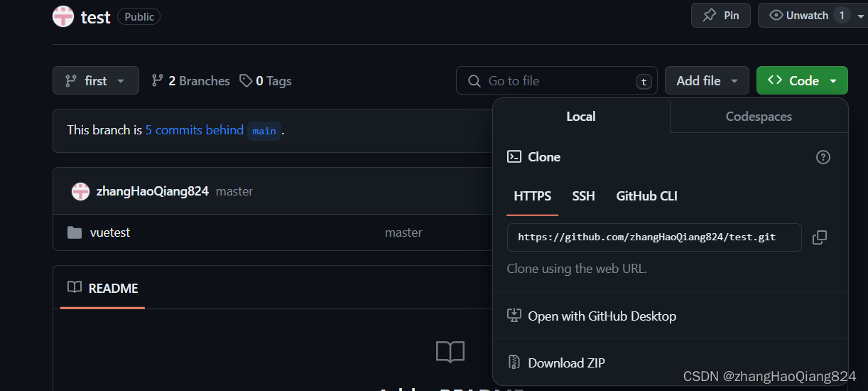Focus the Go to file search field
Screen dimensions: 868x391
[557, 81]
